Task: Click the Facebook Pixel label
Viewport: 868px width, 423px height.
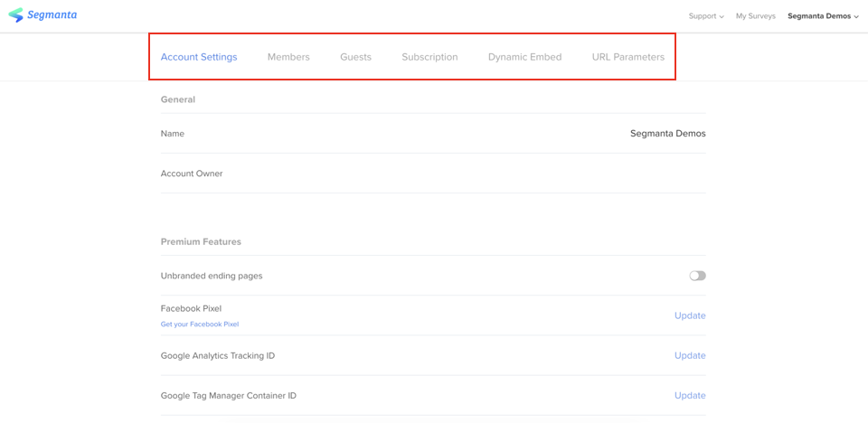Action: [x=191, y=308]
